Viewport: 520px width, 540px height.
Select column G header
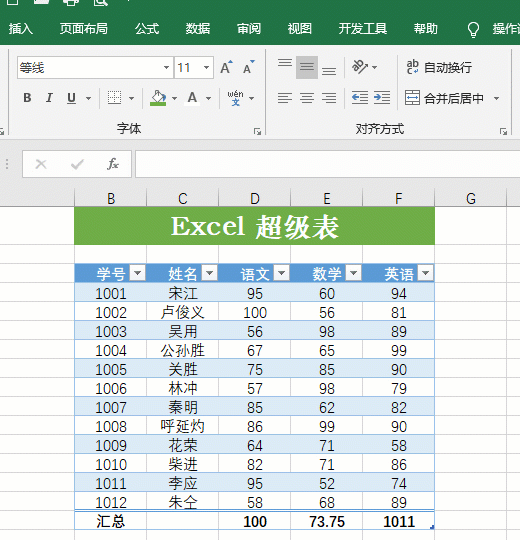tap(470, 198)
